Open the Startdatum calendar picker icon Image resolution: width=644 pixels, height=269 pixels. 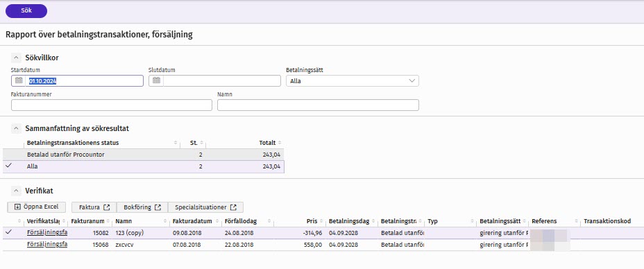(x=19, y=81)
